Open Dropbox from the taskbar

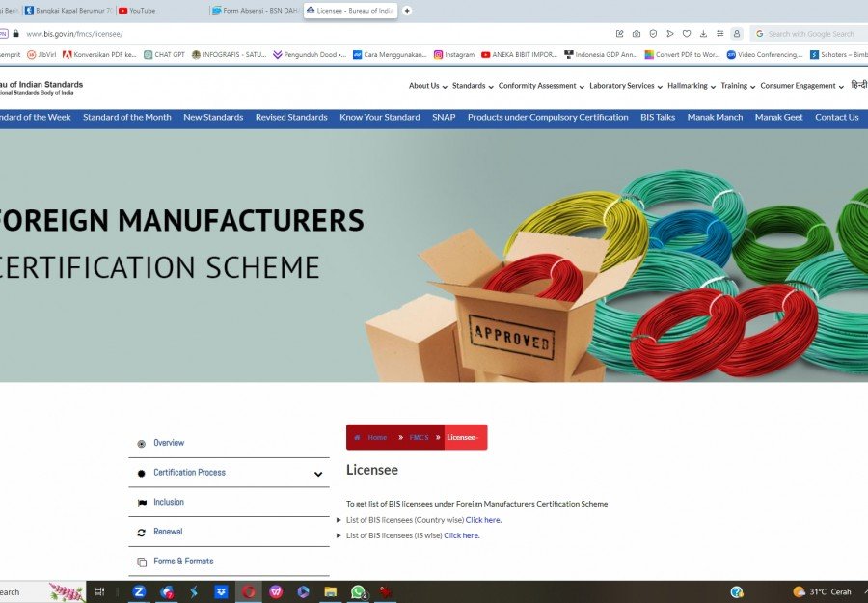[221, 592]
